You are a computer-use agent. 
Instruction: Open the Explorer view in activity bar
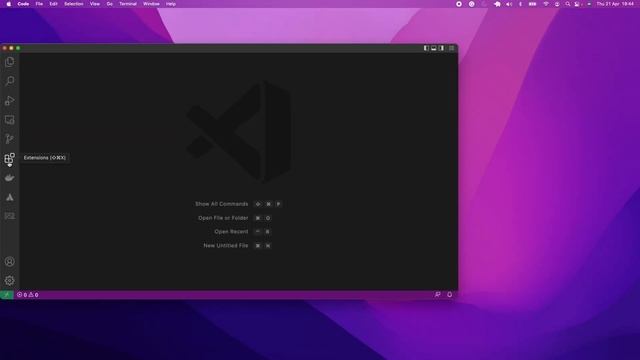point(9,62)
